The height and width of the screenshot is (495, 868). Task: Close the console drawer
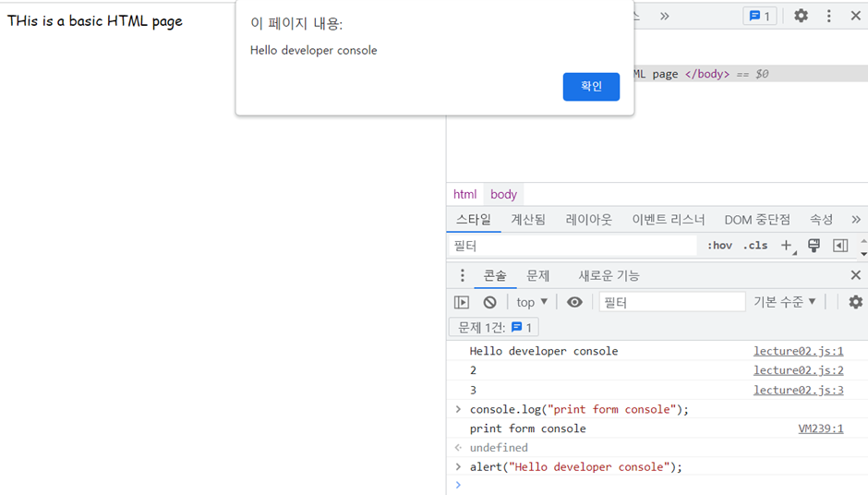856,275
